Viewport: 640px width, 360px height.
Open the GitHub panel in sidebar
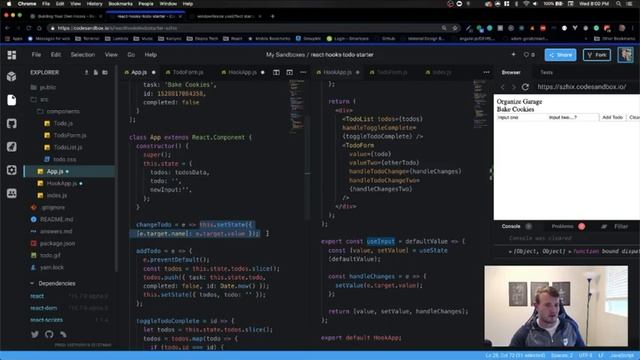(11, 123)
